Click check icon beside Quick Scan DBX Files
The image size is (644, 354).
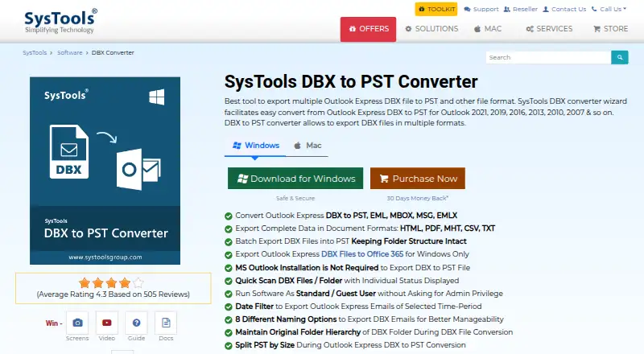click(229, 282)
